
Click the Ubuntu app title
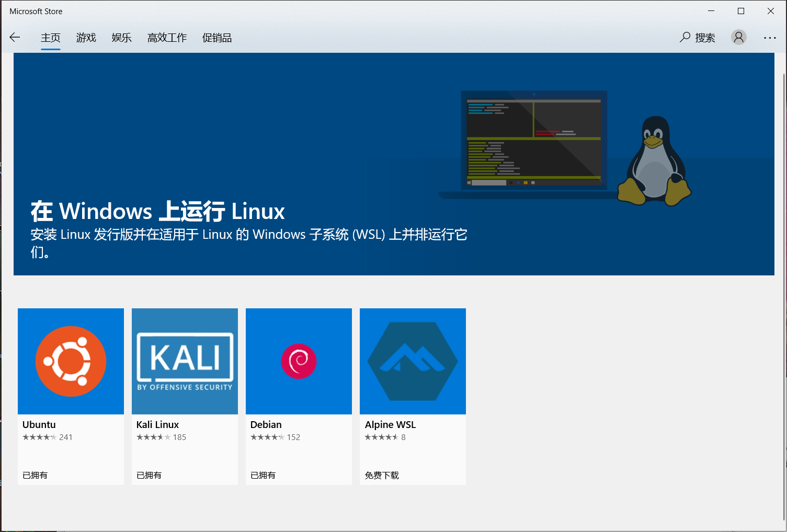click(39, 424)
